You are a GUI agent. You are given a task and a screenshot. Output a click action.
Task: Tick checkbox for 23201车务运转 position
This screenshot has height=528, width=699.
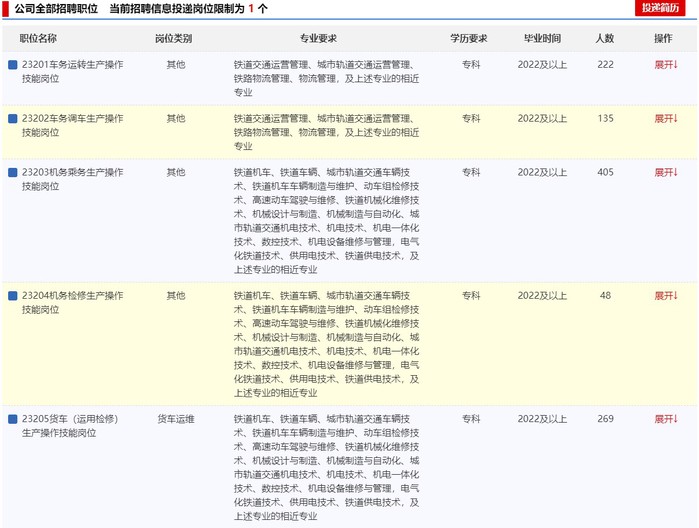13,65
